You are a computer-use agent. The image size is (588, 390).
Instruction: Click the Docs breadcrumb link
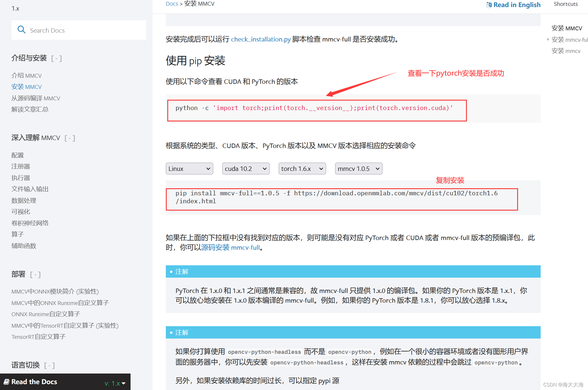pos(172,4)
